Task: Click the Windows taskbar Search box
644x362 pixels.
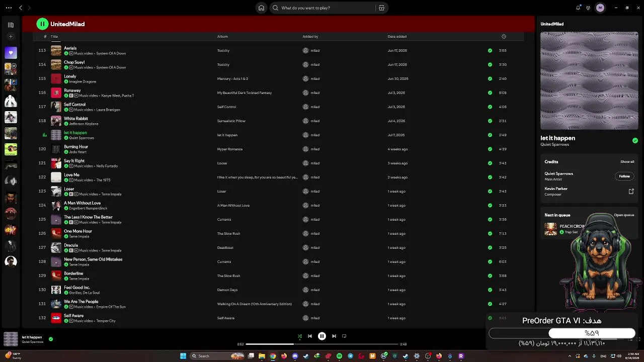Action: 217,356
